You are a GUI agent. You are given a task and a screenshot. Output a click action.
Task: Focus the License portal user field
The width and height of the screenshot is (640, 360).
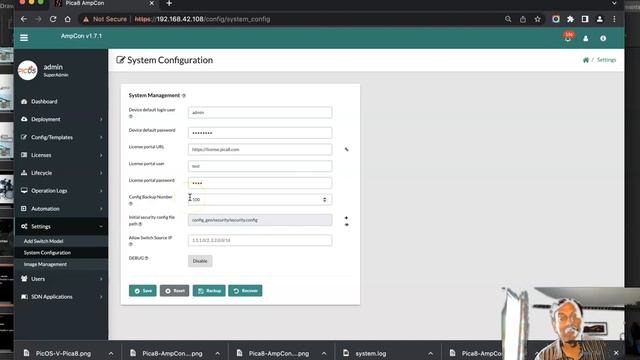point(260,166)
